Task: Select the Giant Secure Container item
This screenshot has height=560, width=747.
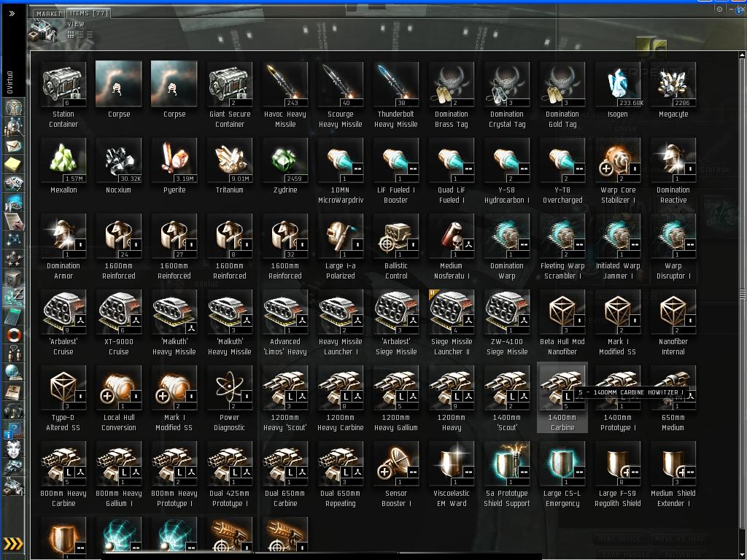Action: 230,96
